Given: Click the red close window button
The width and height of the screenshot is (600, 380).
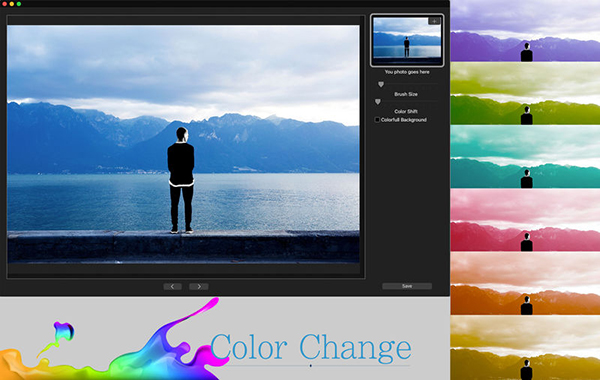Looking at the screenshot, I should coord(5,4).
